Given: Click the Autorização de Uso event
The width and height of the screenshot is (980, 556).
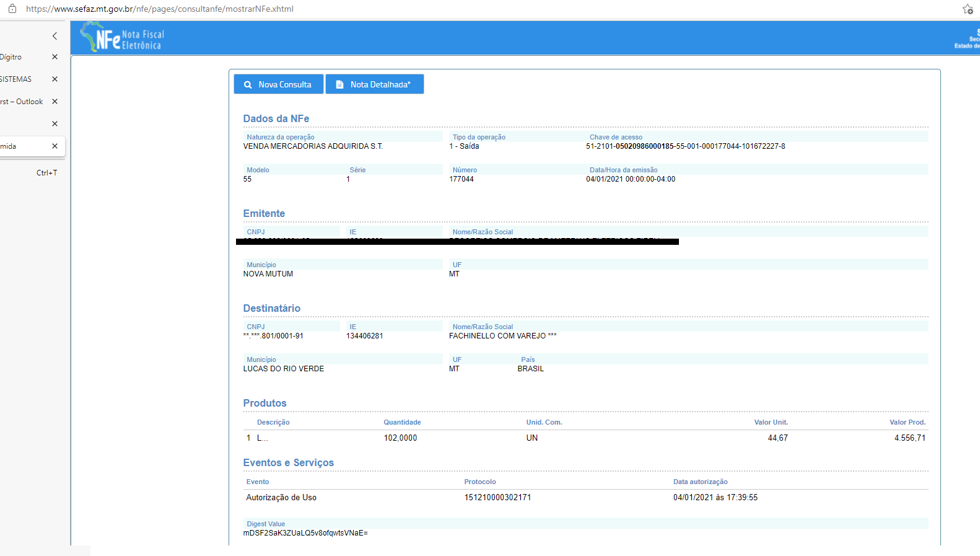Looking at the screenshot, I should (281, 498).
